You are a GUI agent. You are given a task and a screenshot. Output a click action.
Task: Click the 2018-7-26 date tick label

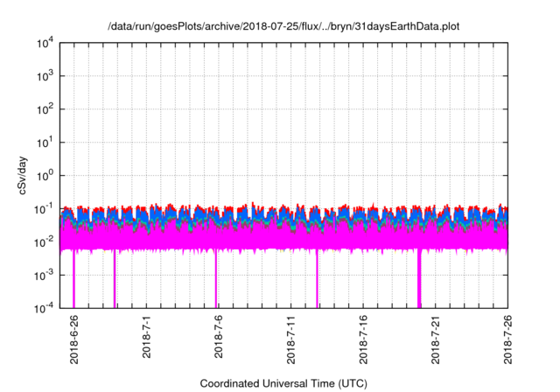click(x=507, y=339)
